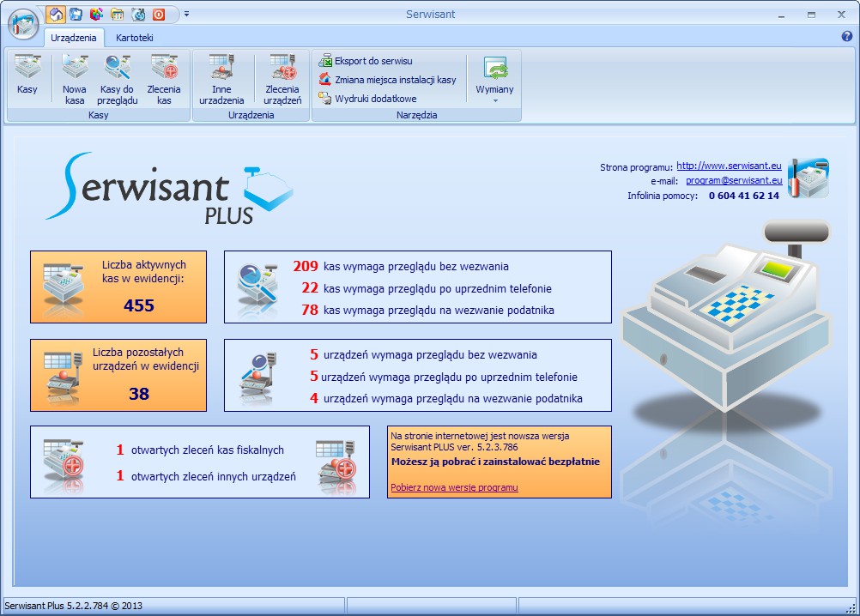This screenshot has width=860, height=616.
Task: Click 4 urządzeń wymaga przeglądu na wezwanie podatnika
Action: point(446,398)
